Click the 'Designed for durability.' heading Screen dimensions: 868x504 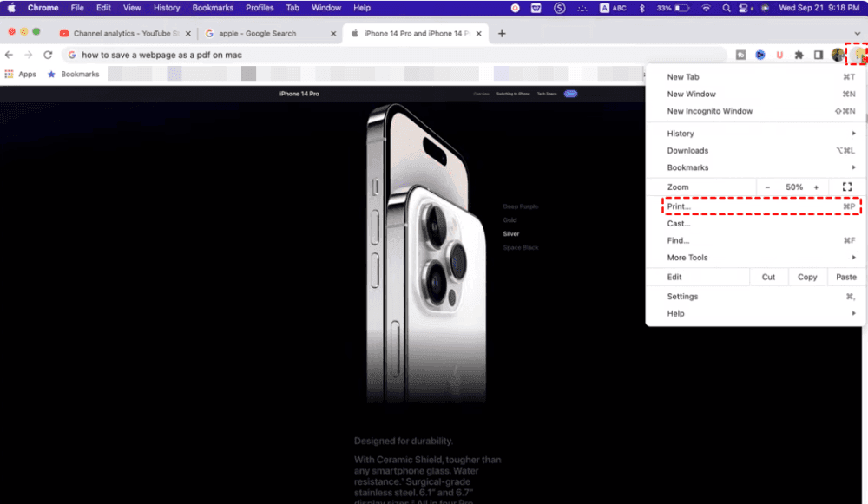pyautogui.click(x=404, y=441)
